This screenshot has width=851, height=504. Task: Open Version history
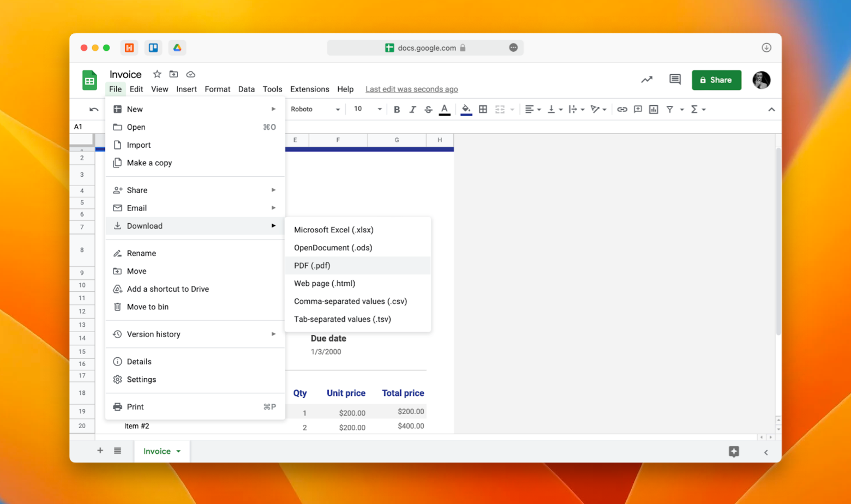tap(154, 334)
